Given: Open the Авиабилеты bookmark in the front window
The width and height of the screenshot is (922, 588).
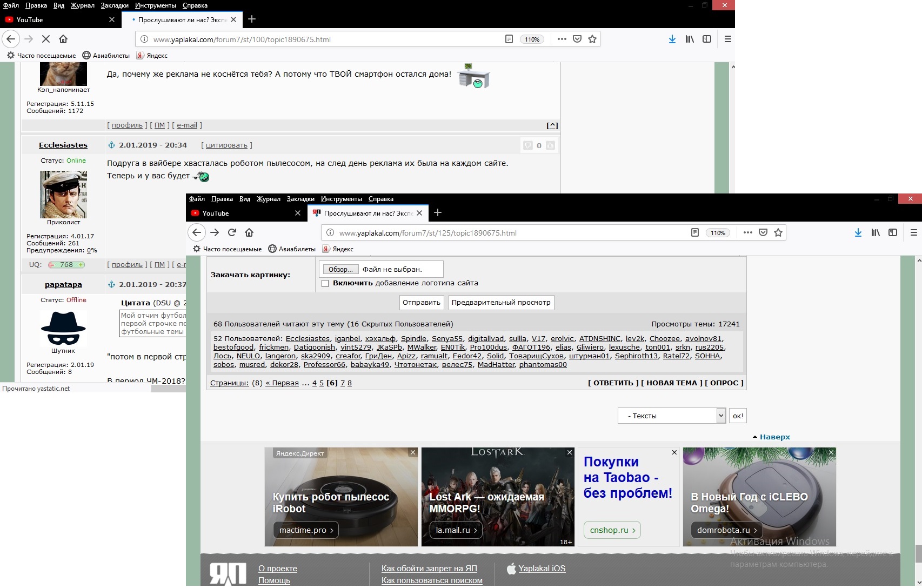Looking at the screenshot, I should 292,249.
